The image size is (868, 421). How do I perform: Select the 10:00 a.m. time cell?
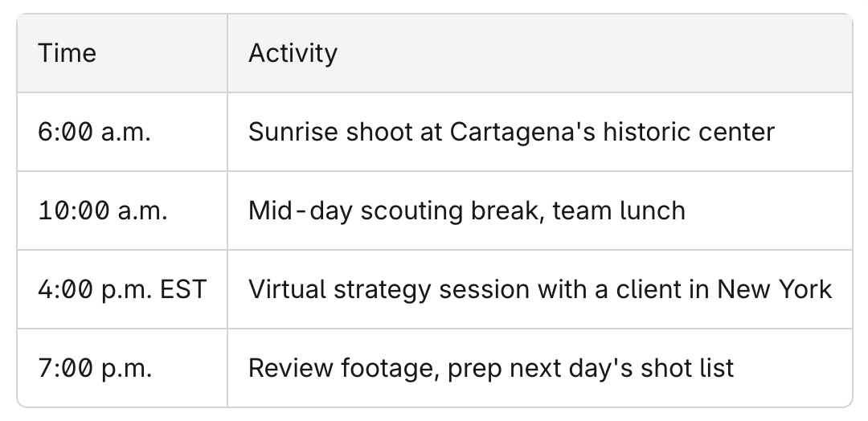pos(122,210)
